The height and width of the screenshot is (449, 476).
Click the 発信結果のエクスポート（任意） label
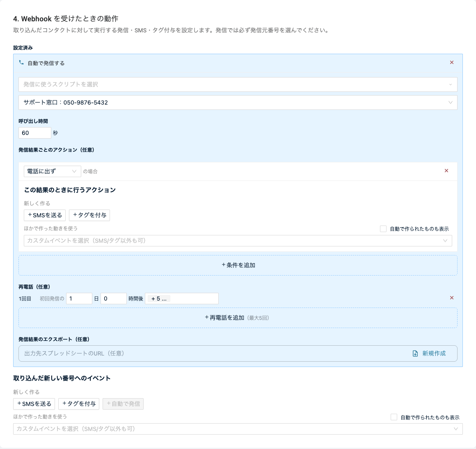54,339
